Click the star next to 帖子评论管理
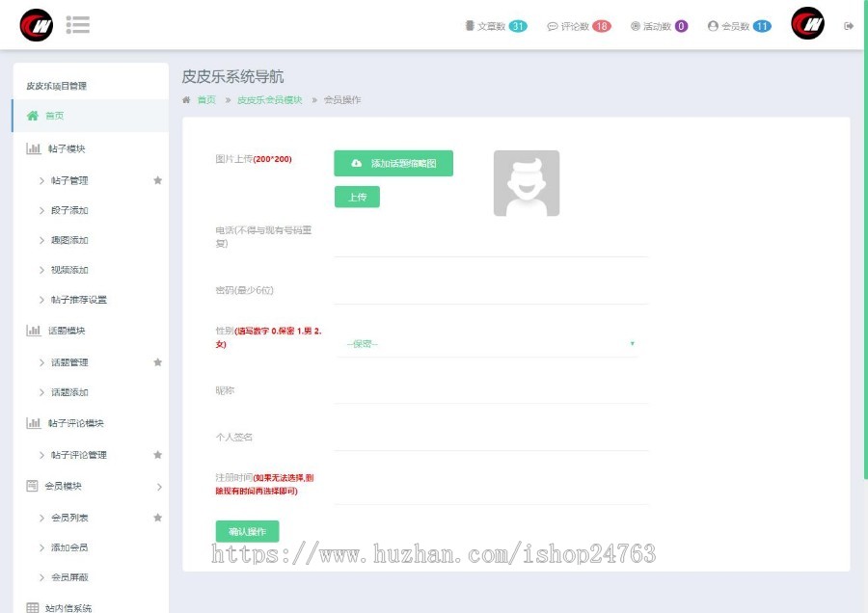This screenshot has width=868, height=613. 158,455
